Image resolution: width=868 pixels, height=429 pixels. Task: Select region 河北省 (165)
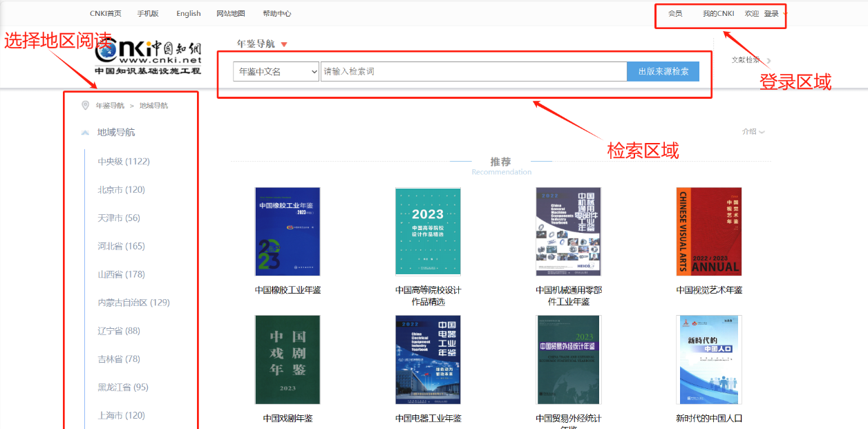coord(122,247)
